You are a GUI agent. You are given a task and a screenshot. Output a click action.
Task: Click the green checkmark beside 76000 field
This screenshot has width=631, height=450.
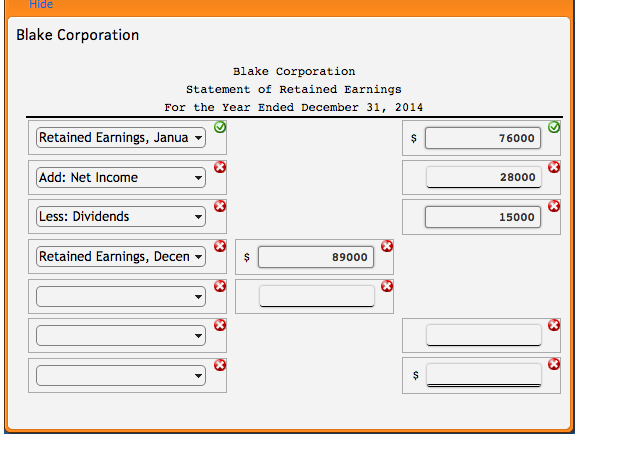(x=554, y=127)
